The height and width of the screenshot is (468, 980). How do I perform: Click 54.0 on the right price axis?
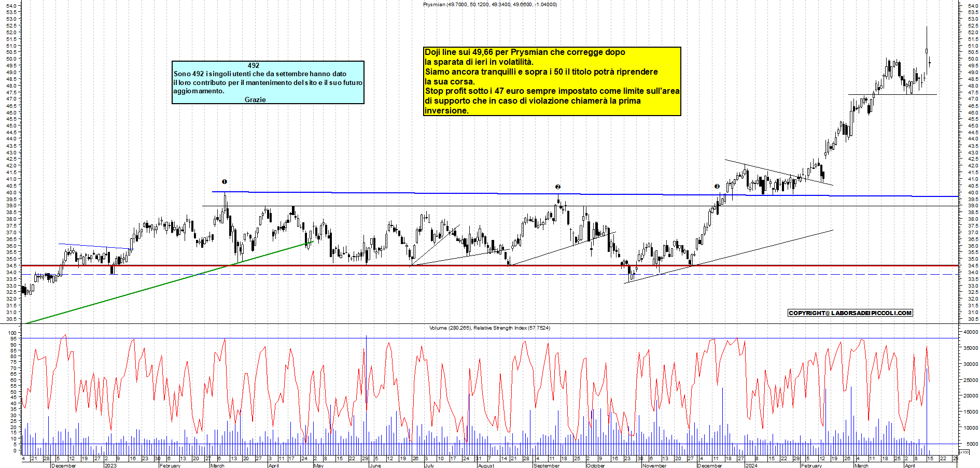tap(972, 6)
